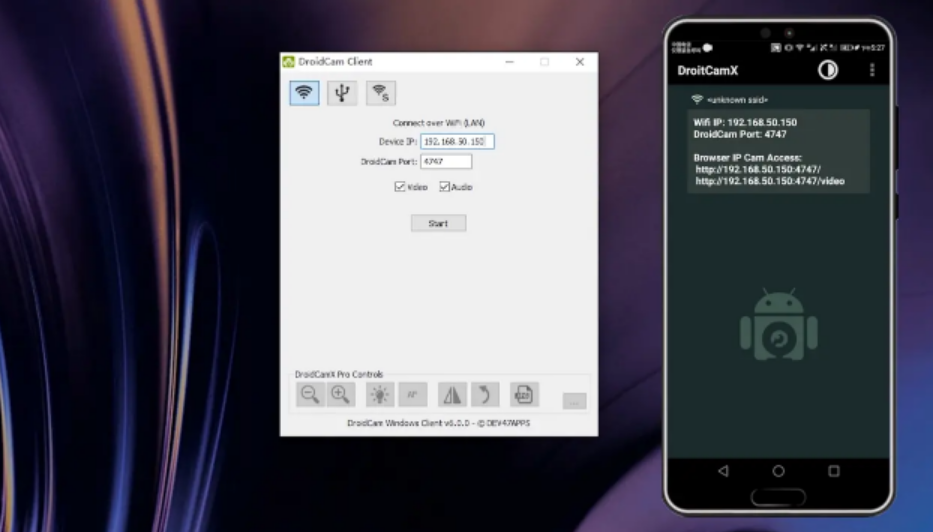
Task: Toggle the Audio checkbox
Action: 444,187
